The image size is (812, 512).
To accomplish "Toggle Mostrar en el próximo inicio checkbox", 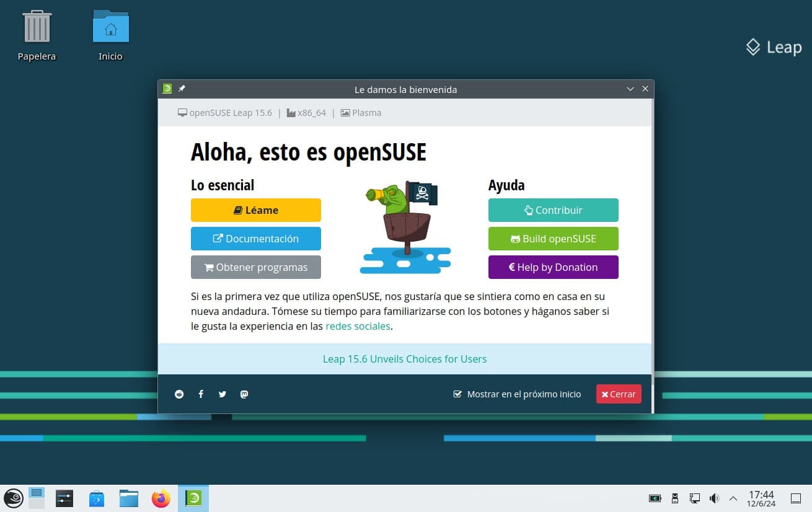I will coord(457,394).
